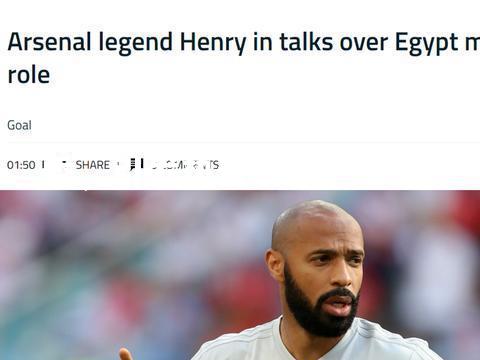Click the Goal author link
The height and width of the screenshot is (360, 480).
point(19,125)
